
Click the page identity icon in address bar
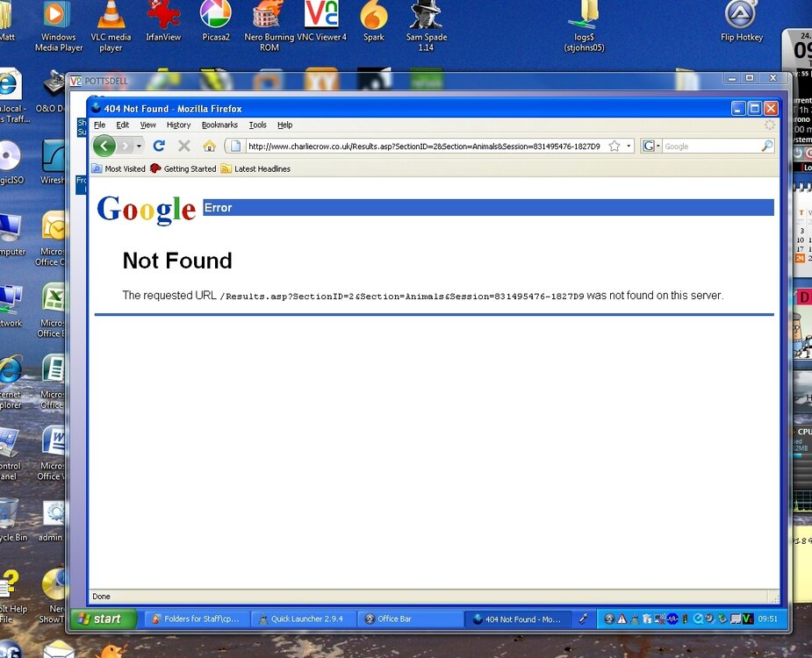point(235,146)
